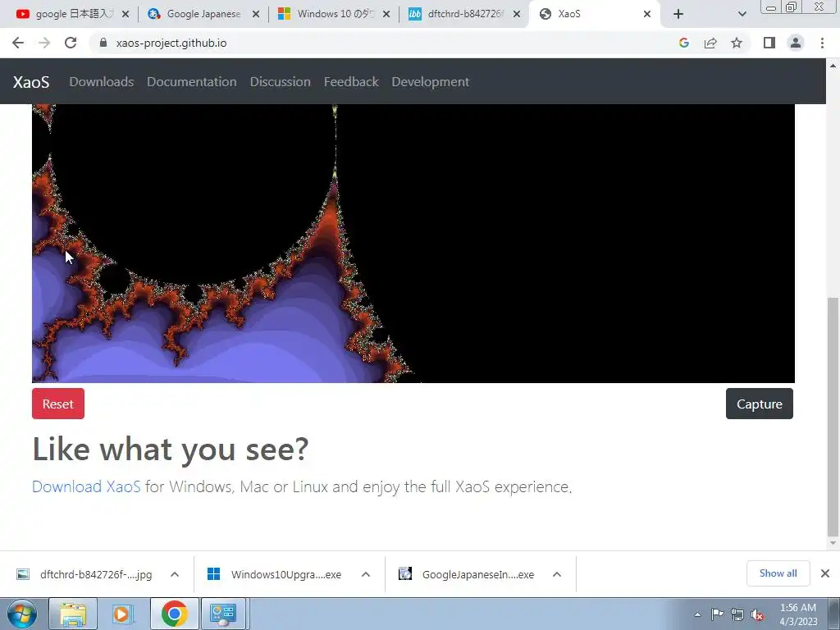This screenshot has width=840, height=630.
Task: Reload the XaoS page
Action: pyautogui.click(x=71, y=43)
